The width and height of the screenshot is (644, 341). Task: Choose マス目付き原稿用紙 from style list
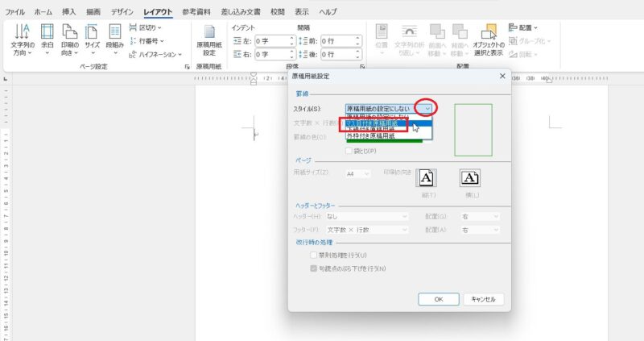(x=389, y=123)
